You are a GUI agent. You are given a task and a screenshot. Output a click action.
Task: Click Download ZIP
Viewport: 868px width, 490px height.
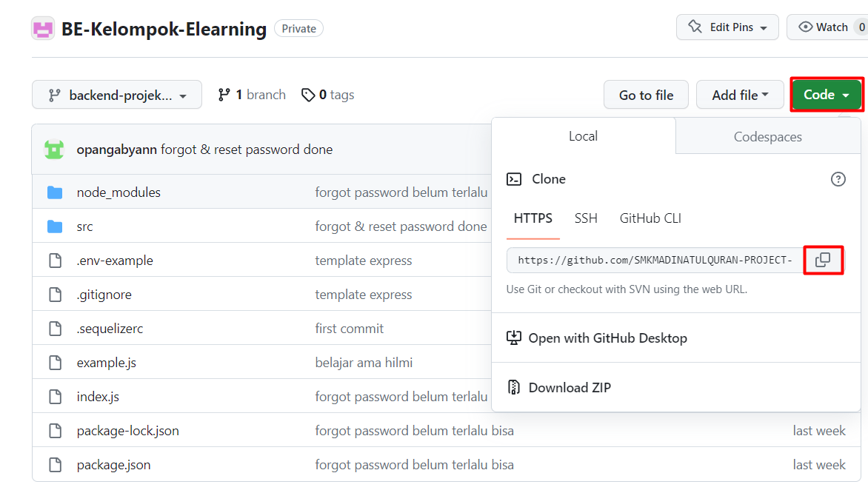(x=570, y=388)
